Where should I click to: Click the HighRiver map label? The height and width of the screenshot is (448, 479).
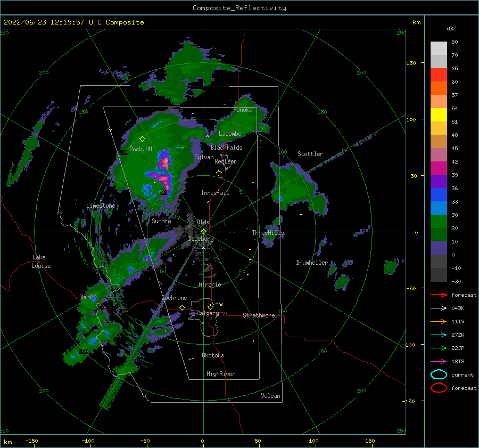[x=221, y=374]
